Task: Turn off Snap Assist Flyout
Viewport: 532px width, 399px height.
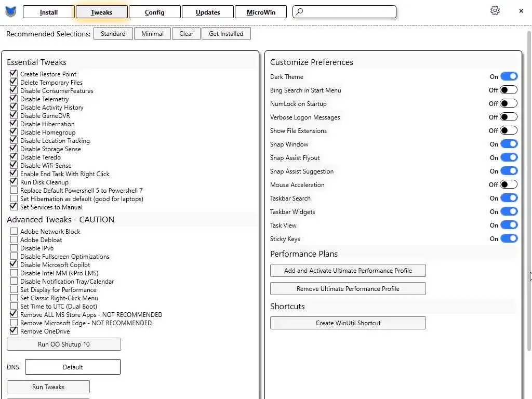Action: tap(509, 157)
